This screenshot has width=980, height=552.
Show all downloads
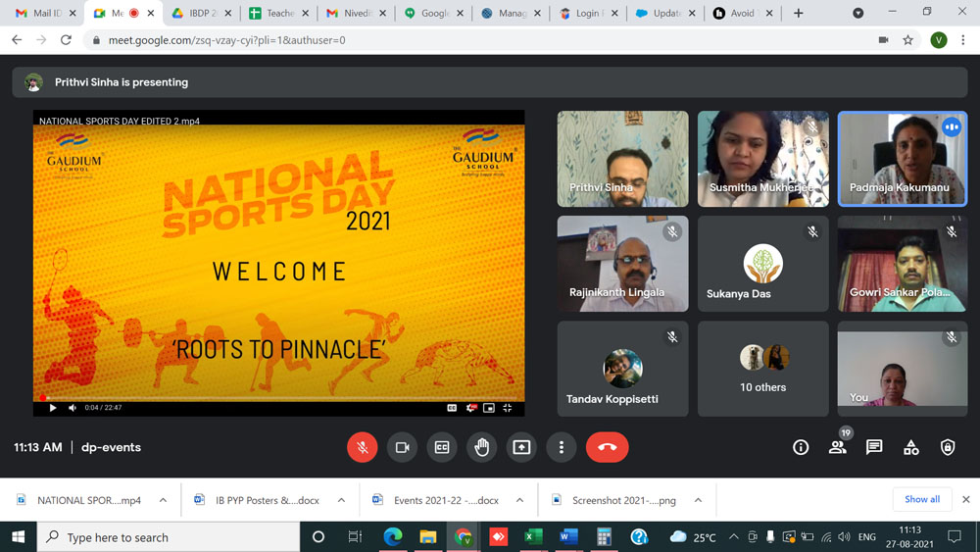coord(922,499)
